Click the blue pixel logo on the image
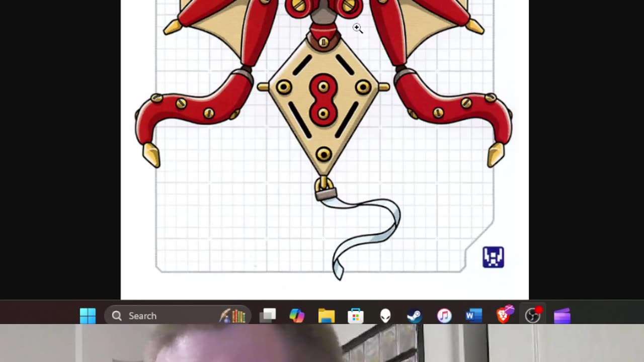Viewport: 644px width, 362px height. tap(493, 257)
